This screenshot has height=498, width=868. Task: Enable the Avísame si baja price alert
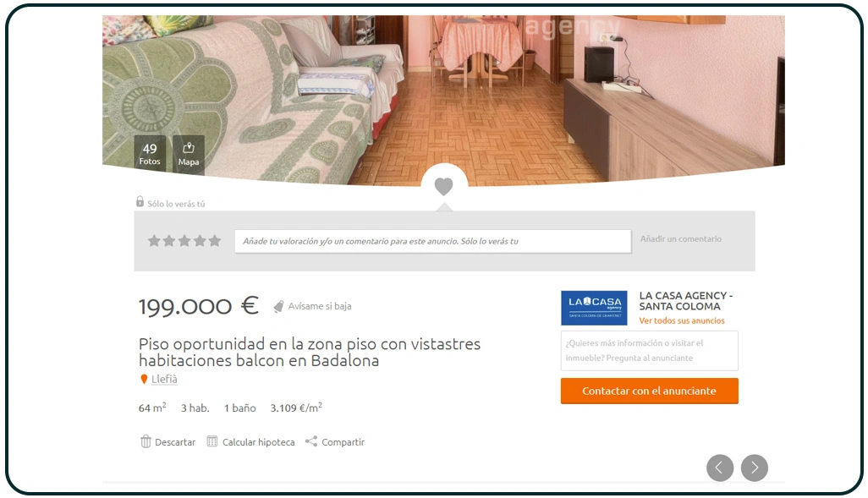tap(320, 306)
